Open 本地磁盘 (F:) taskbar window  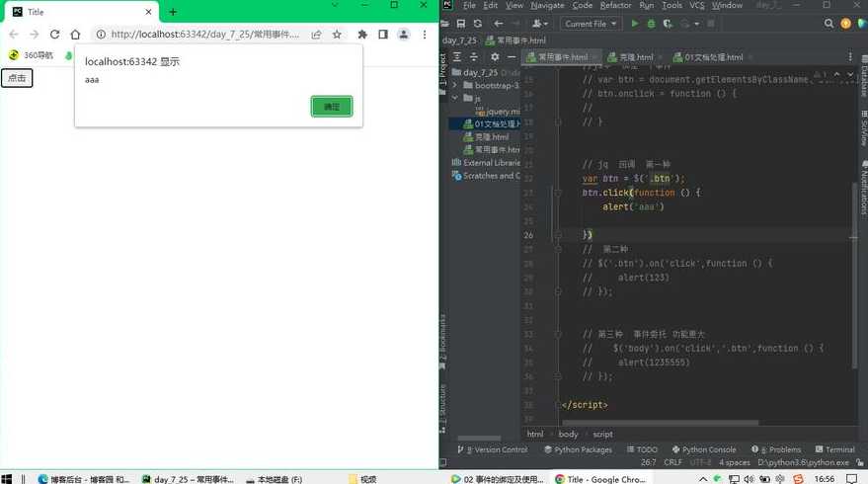tap(275, 479)
